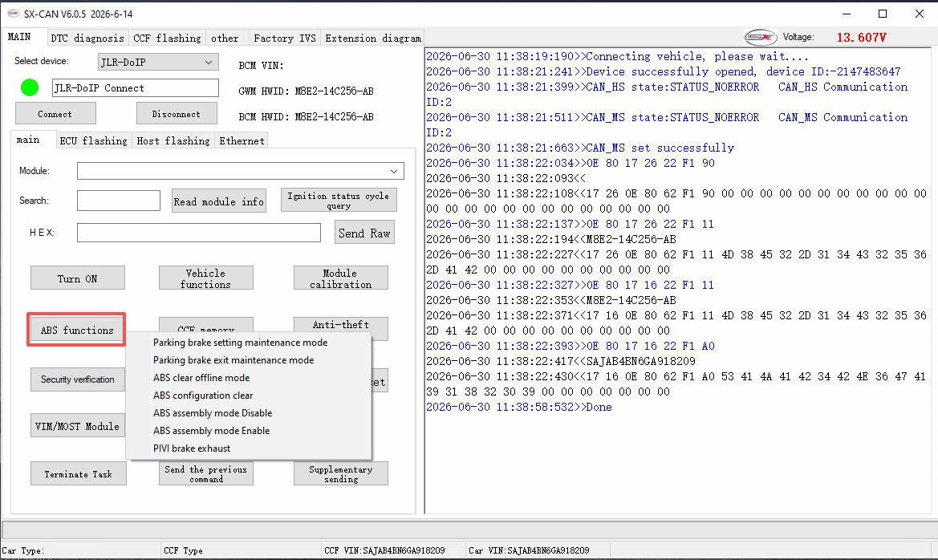Switch to ECU flashing sub-tab
This screenshot has height=560, width=938.
tap(93, 140)
